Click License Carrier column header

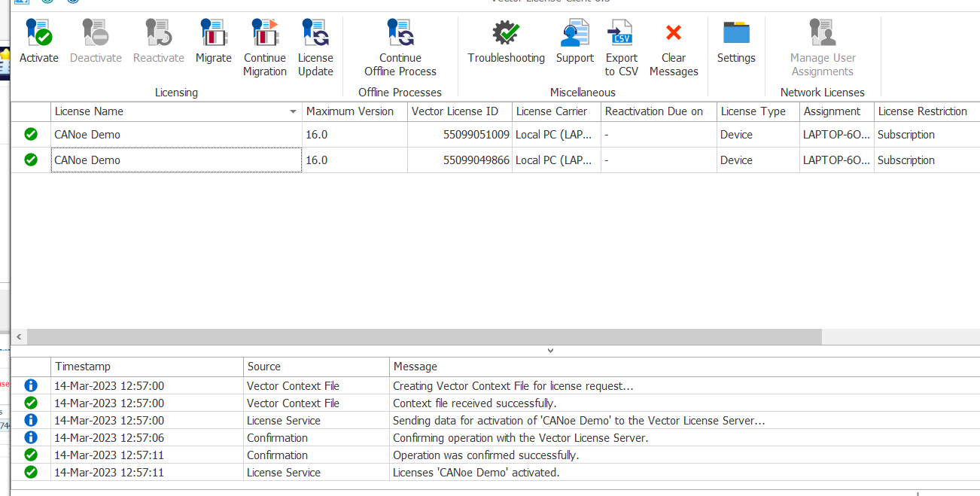click(556, 111)
